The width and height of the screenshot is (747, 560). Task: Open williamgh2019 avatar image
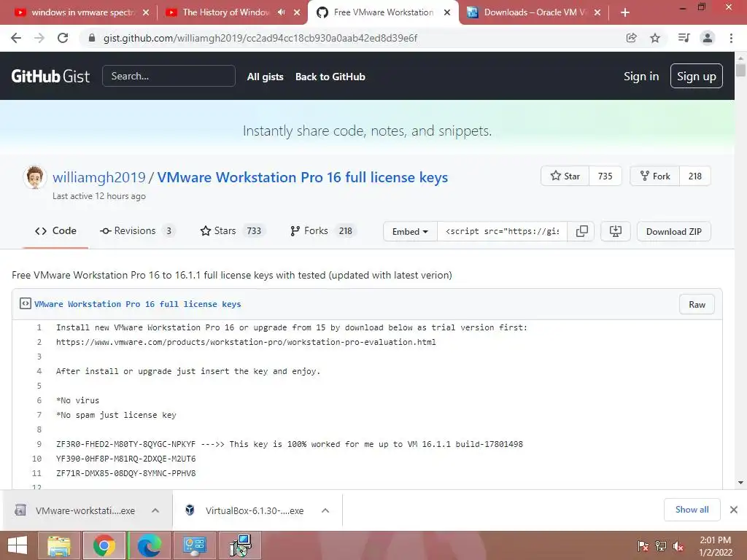pyautogui.click(x=34, y=177)
